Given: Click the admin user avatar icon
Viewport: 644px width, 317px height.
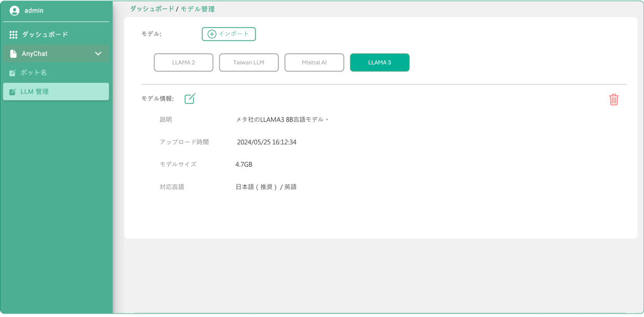Looking at the screenshot, I should [x=15, y=10].
